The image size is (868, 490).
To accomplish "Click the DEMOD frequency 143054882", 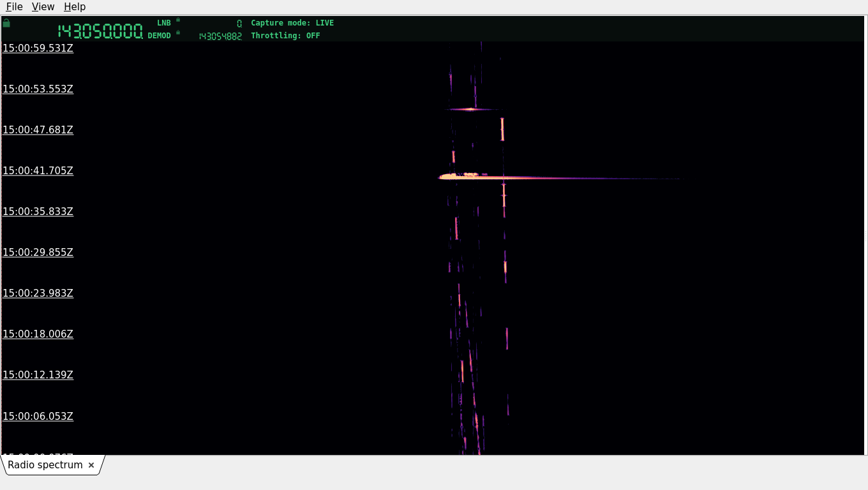I will coord(220,36).
